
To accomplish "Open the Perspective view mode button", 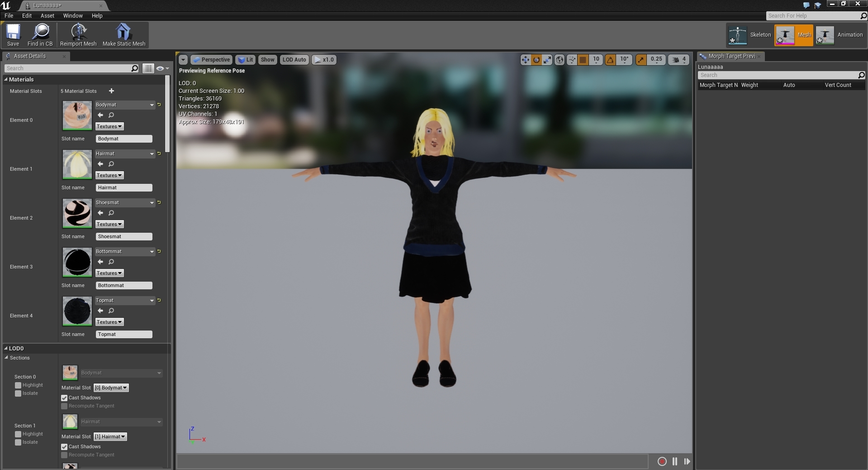I will click(211, 60).
